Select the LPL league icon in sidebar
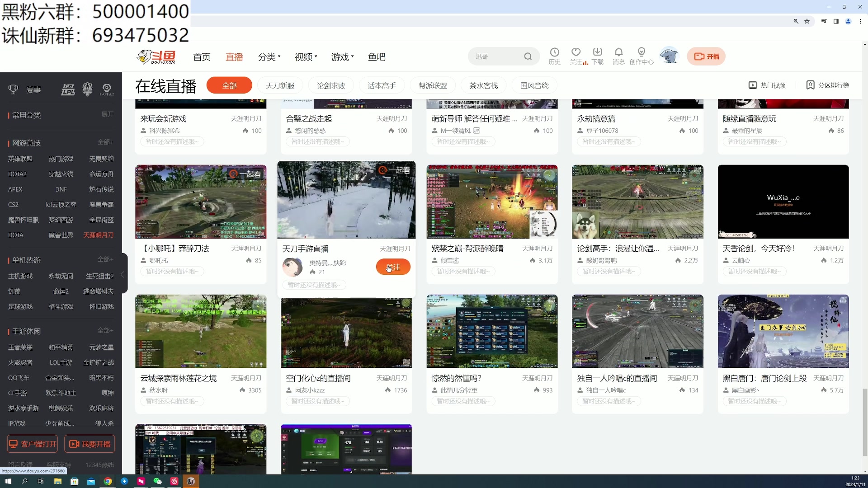 68,89
